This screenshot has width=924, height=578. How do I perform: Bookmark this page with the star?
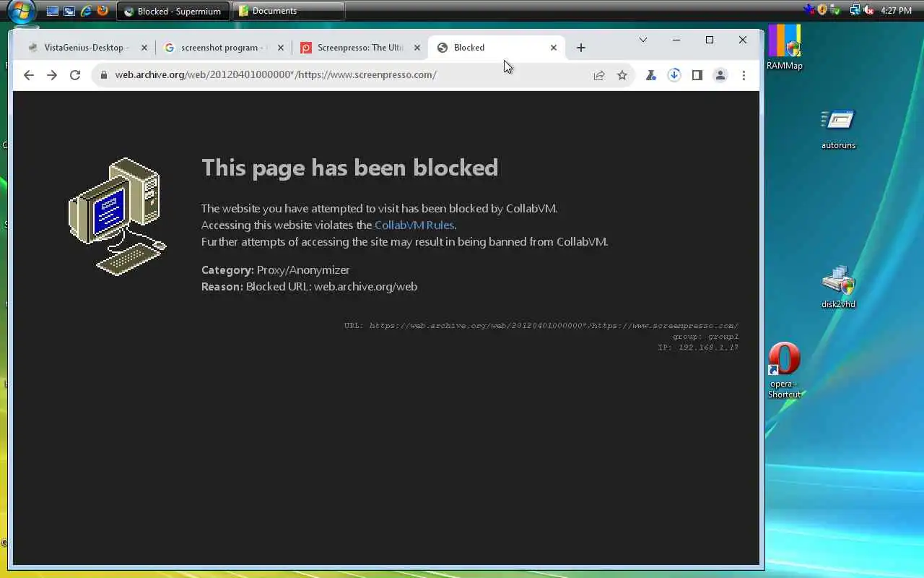[x=622, y=75]
